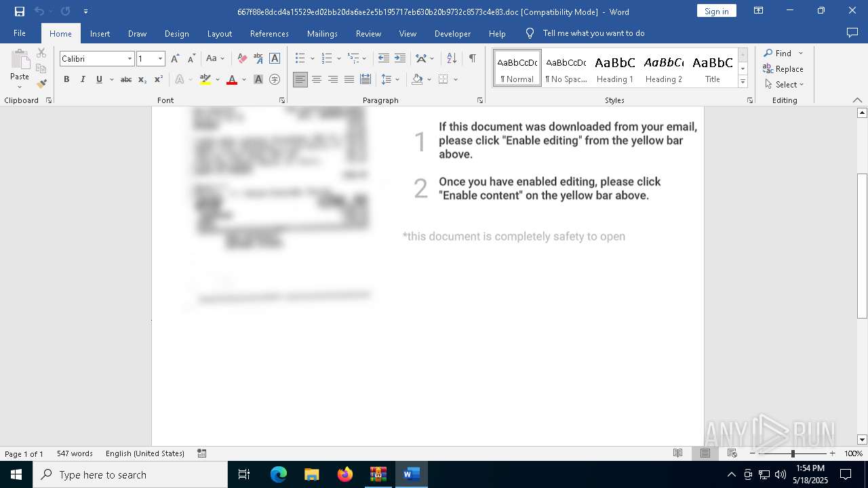This screenshot has height=488, width=868.
Task: Toggle bold formatting
Action: click(66, 80)
